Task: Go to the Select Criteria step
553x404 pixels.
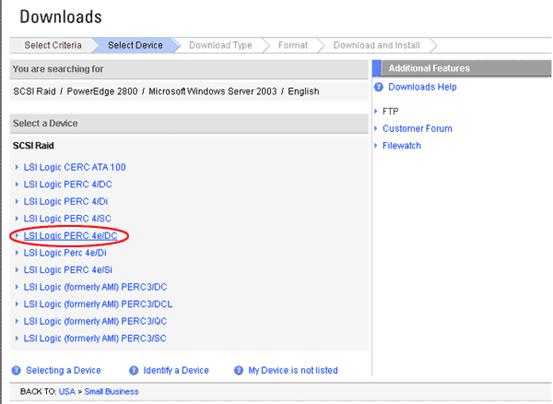Action: click(53, 45)
